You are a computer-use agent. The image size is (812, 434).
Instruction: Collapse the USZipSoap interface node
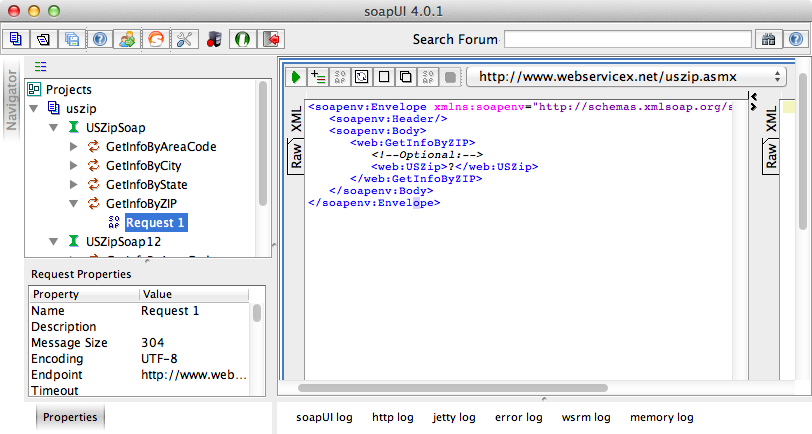pos(54,127)
